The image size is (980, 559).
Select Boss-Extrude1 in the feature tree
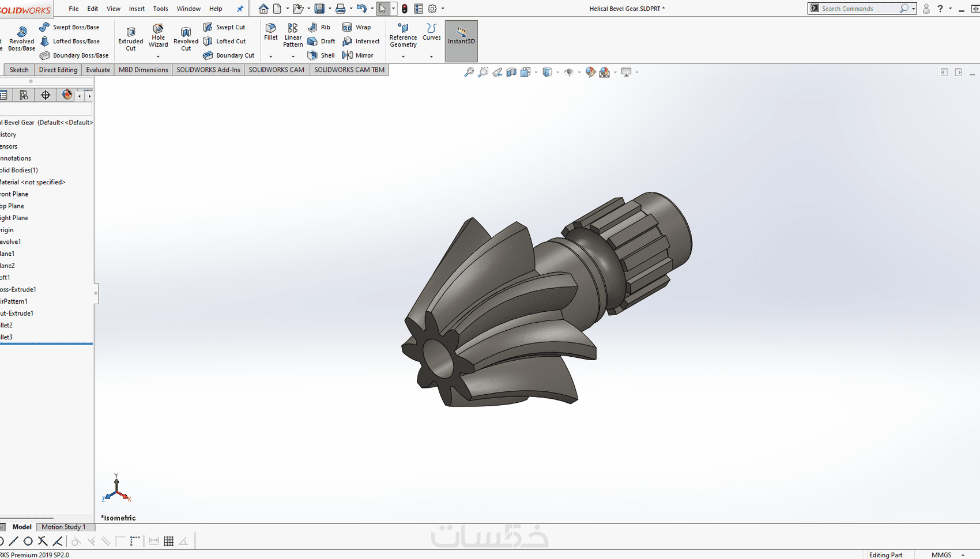[18, 289]
